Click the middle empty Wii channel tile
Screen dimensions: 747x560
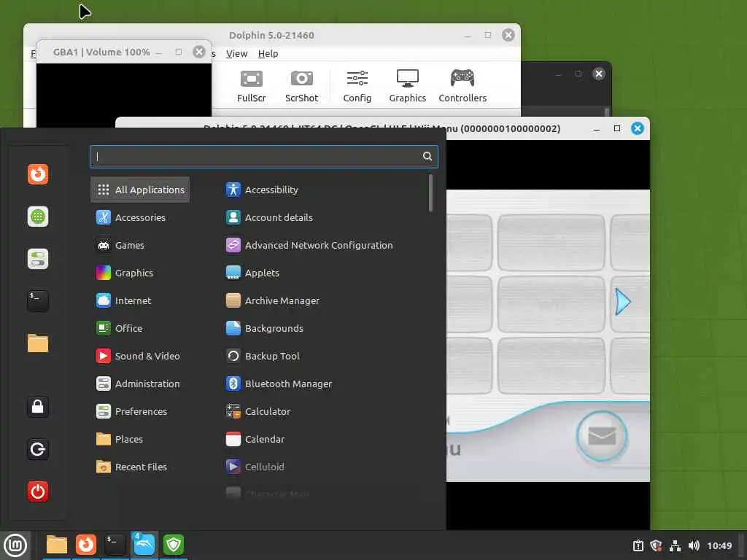point(551,303)
